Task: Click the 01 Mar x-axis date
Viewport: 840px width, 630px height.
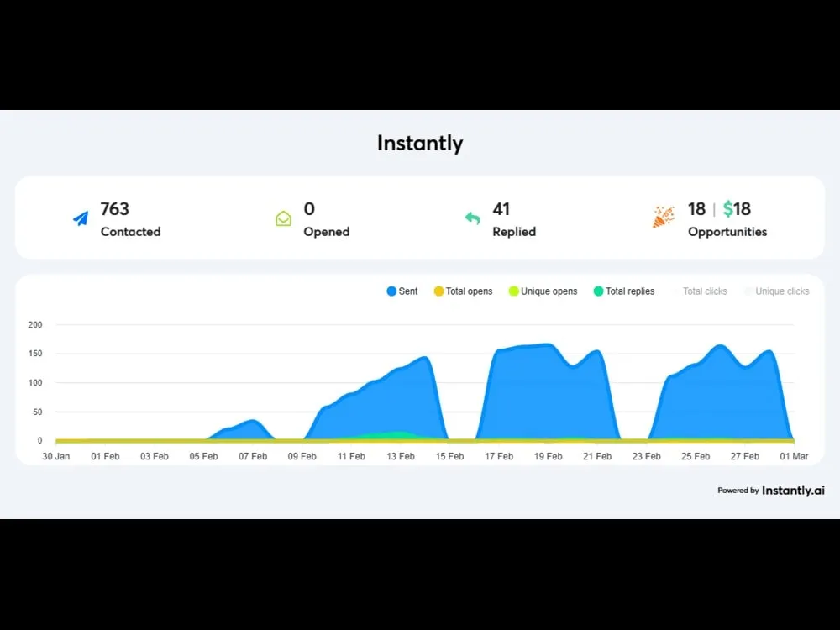Action: [794, 456]
